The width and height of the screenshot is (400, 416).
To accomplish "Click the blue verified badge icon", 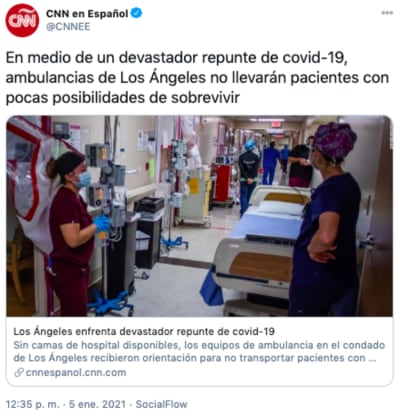I will click(136, 13).
